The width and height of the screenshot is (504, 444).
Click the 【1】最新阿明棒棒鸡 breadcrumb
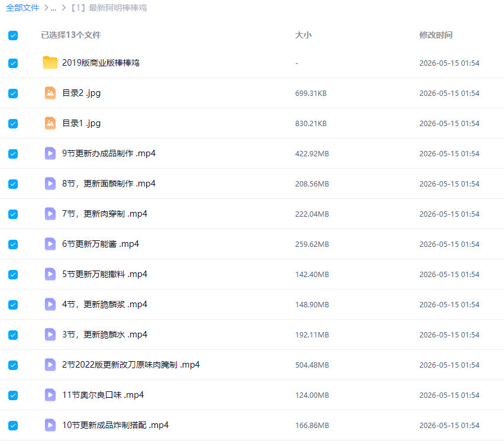tap(109, 8)
